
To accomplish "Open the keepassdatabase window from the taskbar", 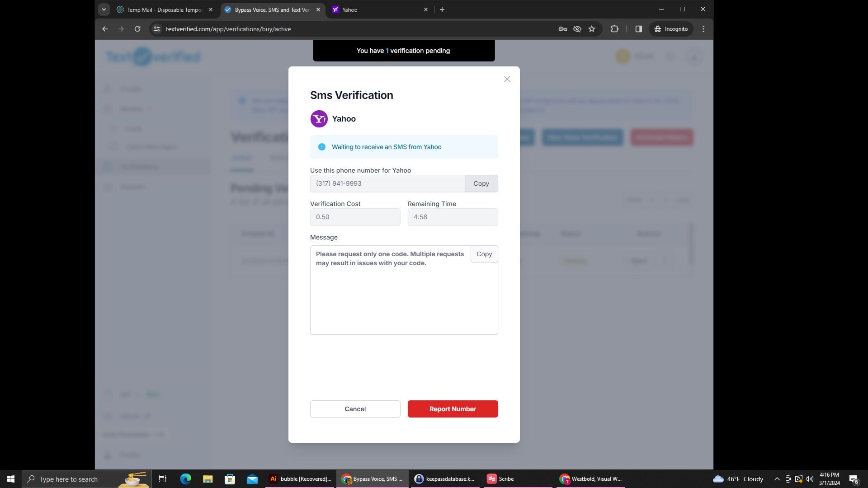I will [x=444, y=479].
